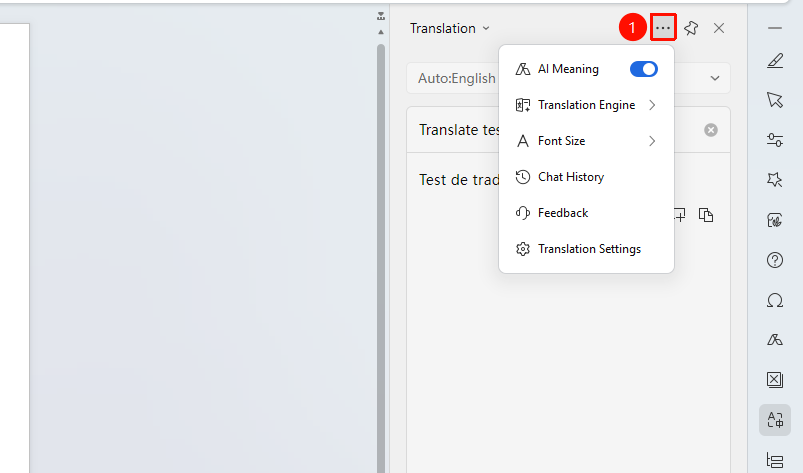
Task: Open Translation Settings
Action: tap(586, 249)
